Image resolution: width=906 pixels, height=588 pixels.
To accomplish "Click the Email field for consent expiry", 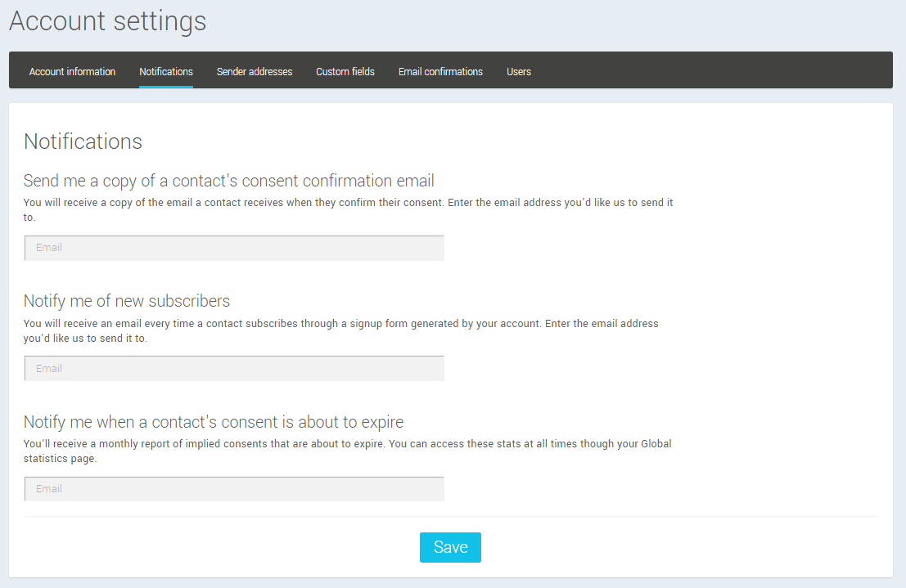I will [x=234, y=489].
